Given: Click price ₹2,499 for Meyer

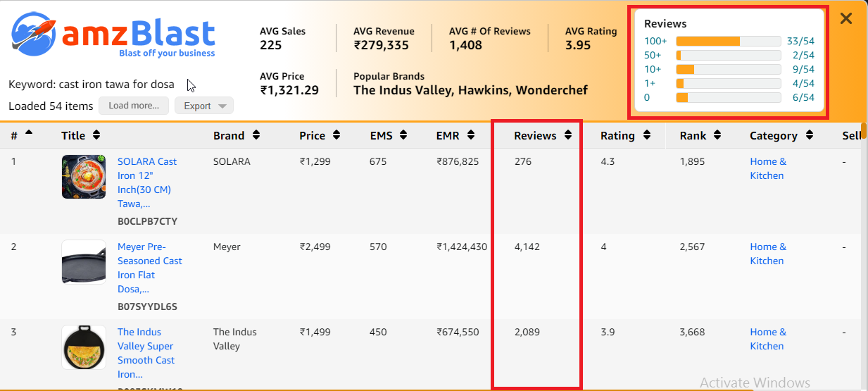Looking at the screenshot, I should [315, 247].
